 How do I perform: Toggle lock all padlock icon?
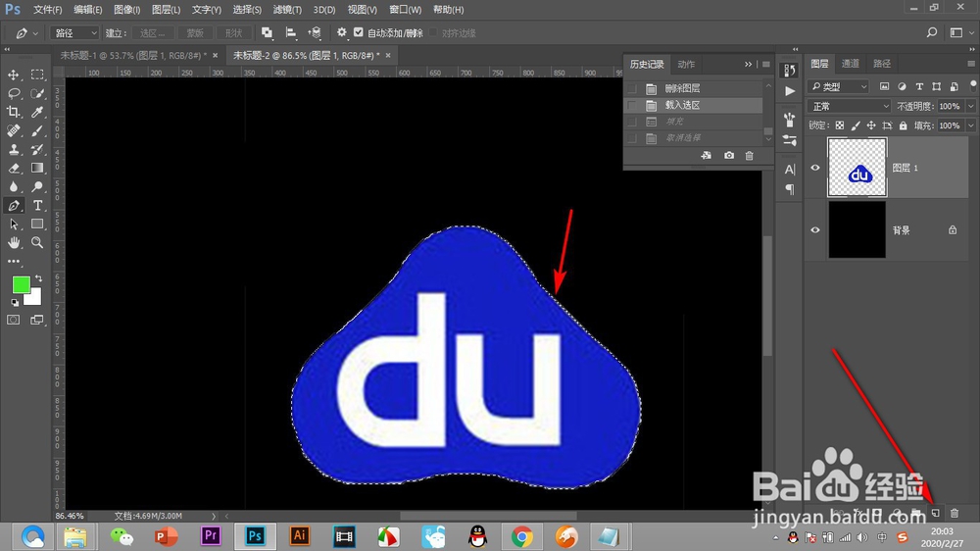click(x=904, y=125)
